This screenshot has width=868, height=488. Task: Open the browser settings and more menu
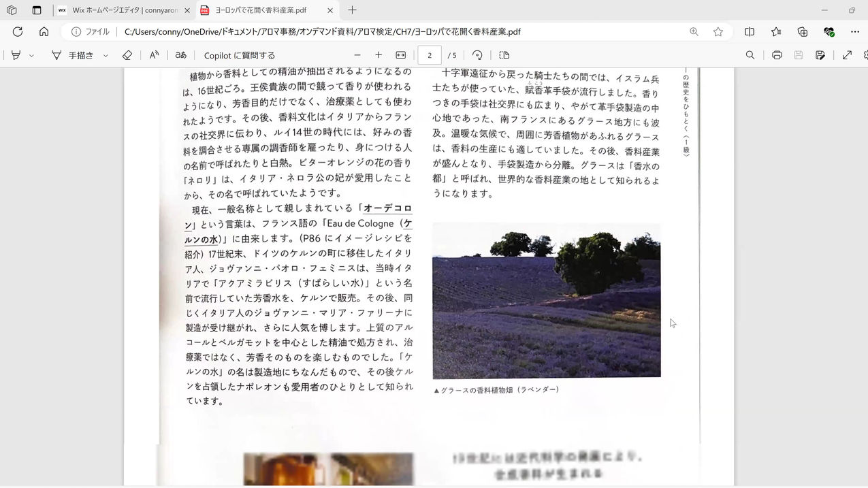tap(855, 31)
